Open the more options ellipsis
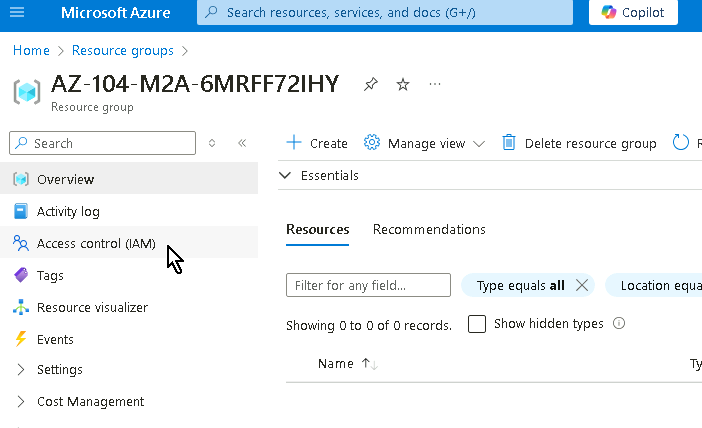 click(435, 84)
